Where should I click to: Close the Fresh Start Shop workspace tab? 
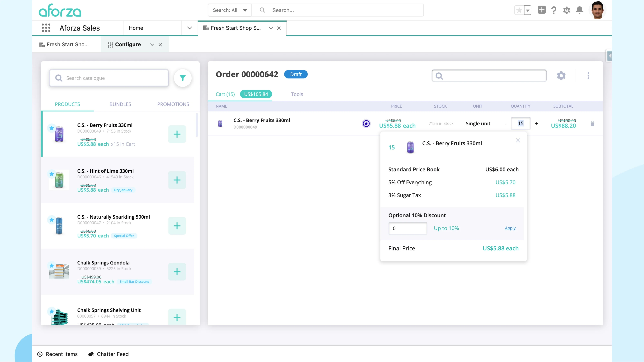coord(279,28)
